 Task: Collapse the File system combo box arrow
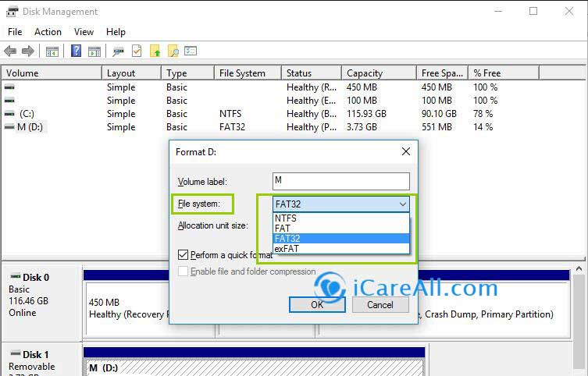403,204
